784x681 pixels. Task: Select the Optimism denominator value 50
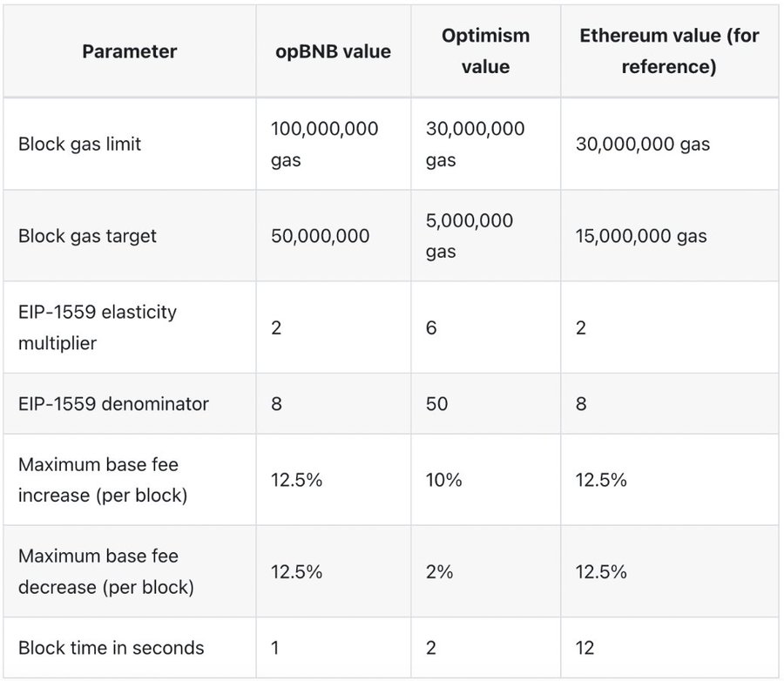436,404
